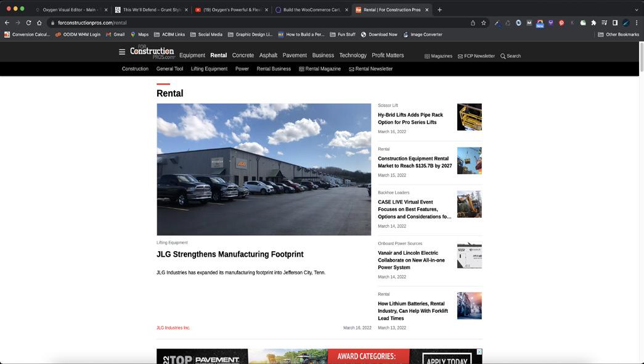Image resolution: width=644 pixels, height=364 pixels.
Task: Open the Chrome profile avatar
Action: click(x=626, y=23)
